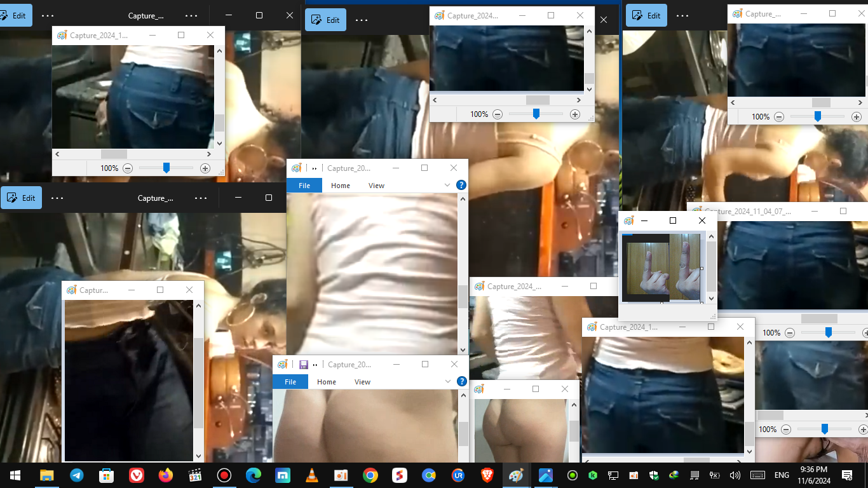Screen dimensions: 868x488
Task: Open the ENG language switcher in the tray
Action: pos(781,475)
